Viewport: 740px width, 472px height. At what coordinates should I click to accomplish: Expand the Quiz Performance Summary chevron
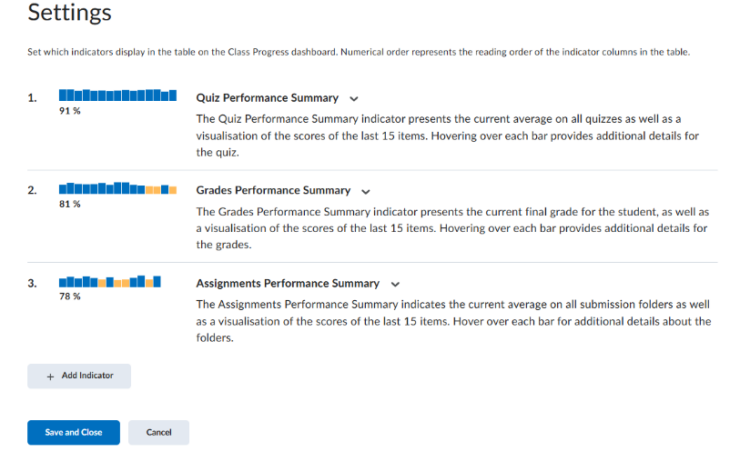click(x=354, y=99)
